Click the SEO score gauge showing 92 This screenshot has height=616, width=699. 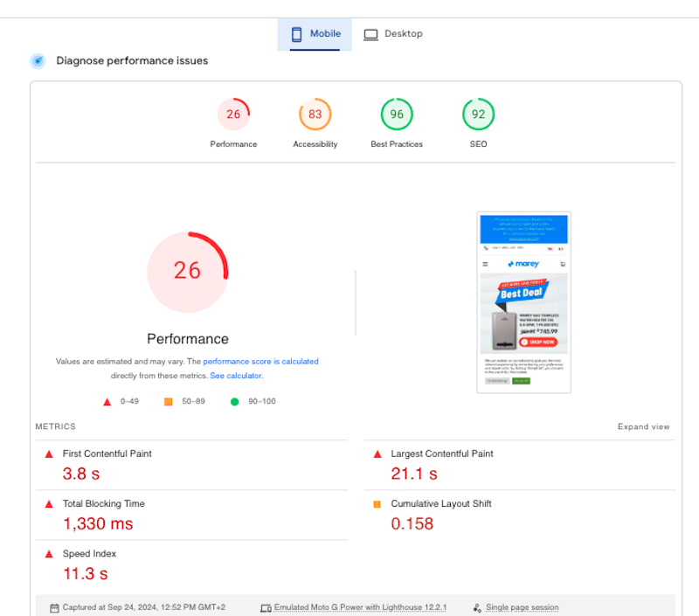click(478, 114)
